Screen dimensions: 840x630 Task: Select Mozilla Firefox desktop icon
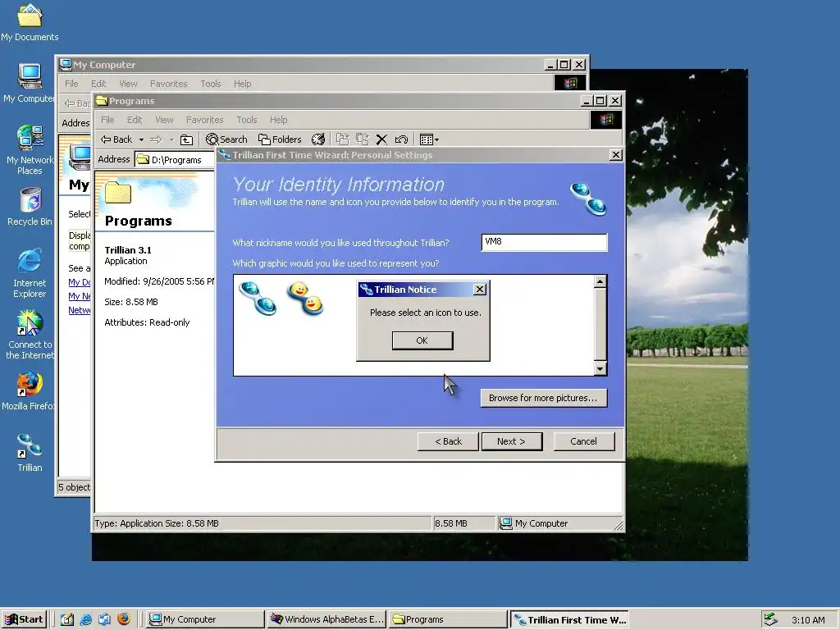tap(30, 391)
